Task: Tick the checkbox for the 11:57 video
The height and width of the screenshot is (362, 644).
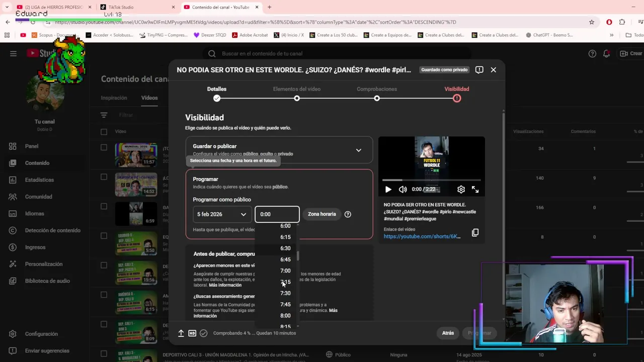Action: tap(104, 147)
